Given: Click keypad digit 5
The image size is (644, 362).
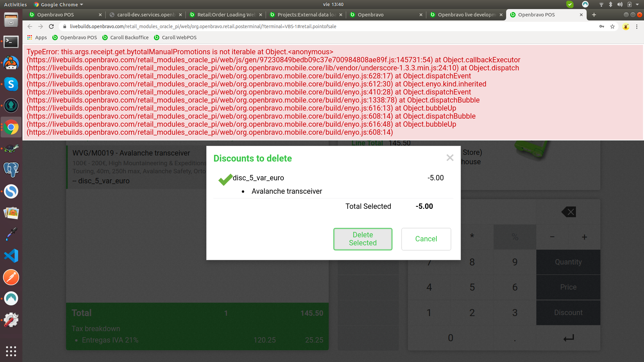Looking at the screenshot, I should pos(472,287).
